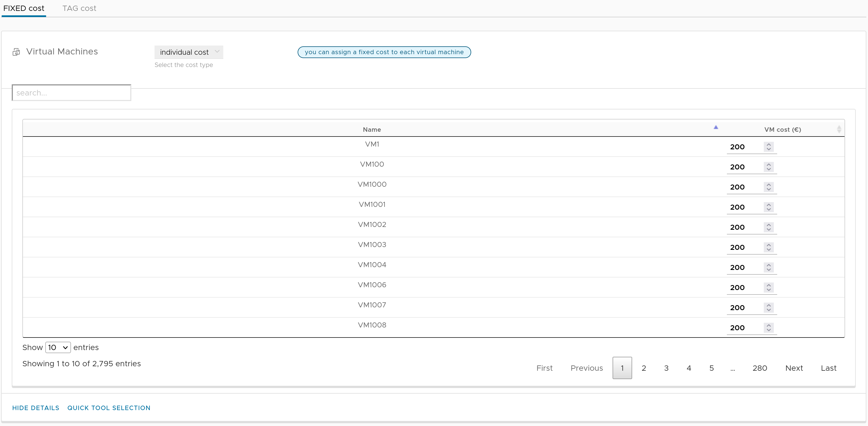Click the VM1000 cost stepper arrows
This screenshot has height=426, width=868.
click(x=769, y=187)
